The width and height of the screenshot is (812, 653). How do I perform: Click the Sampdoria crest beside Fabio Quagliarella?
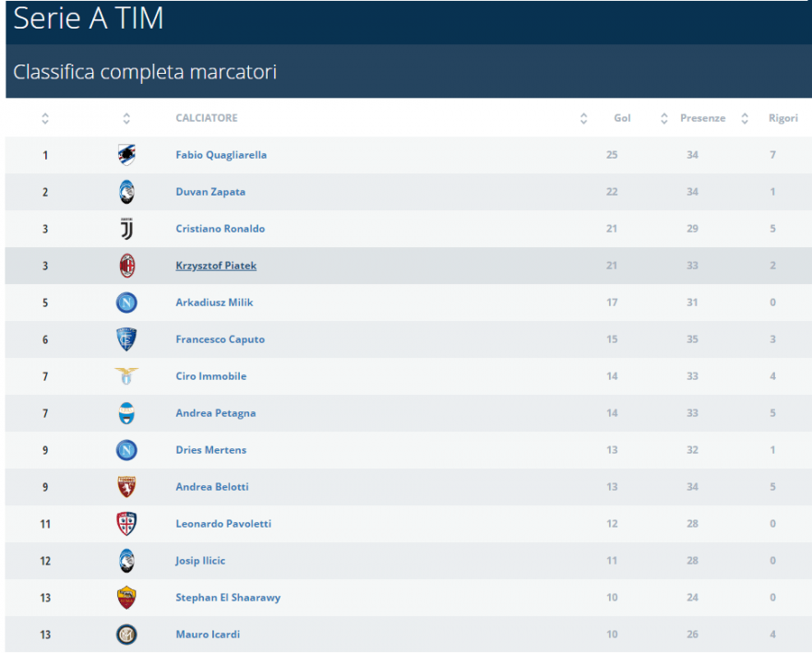click(x=126, y=155)
